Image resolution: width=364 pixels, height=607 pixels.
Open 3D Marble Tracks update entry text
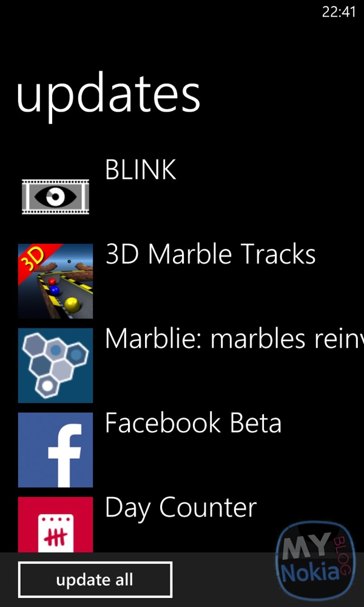point(211,254)
